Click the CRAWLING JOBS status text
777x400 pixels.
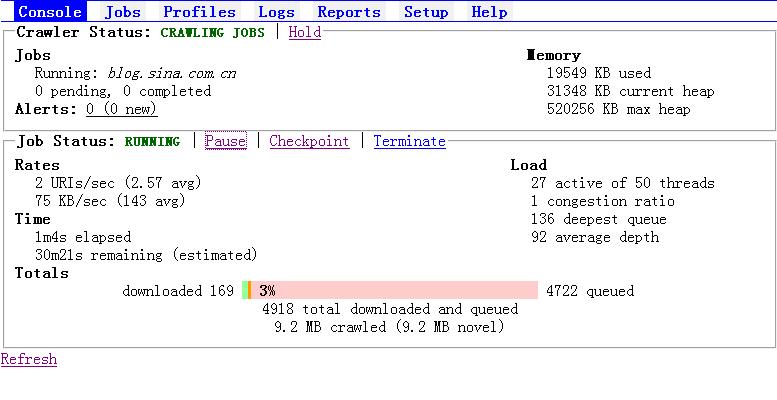click(x=213, y=33)
